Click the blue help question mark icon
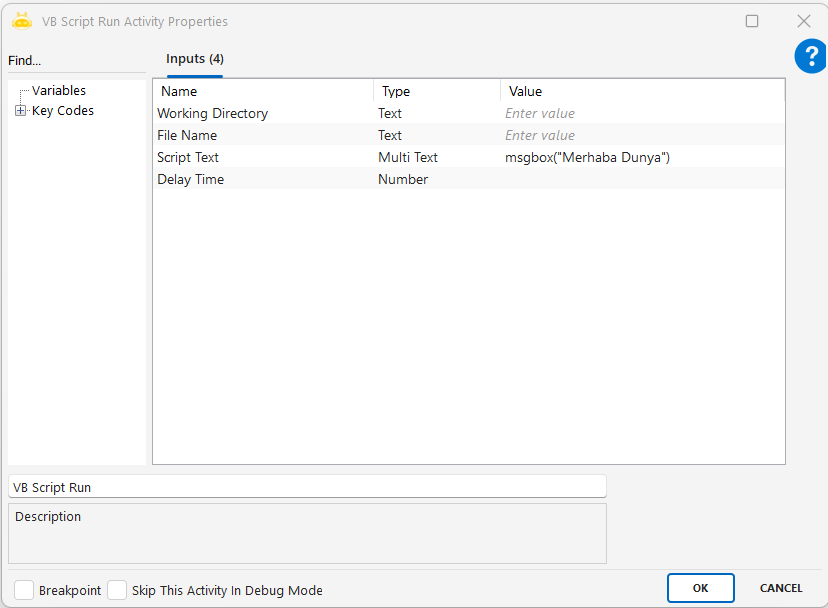This screenshot has height=608, width=828. [809, 57]
